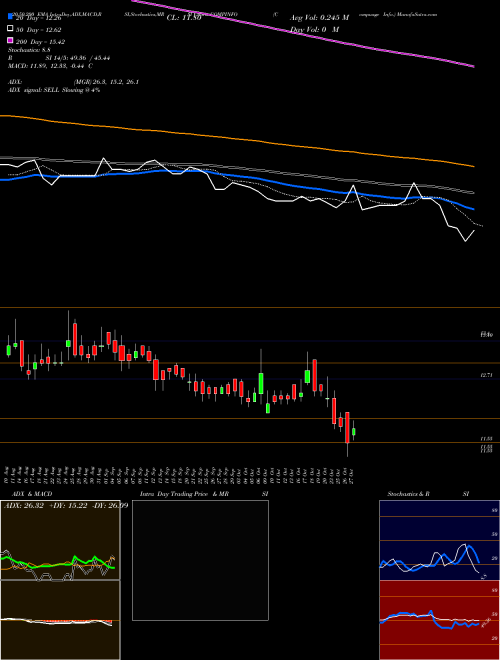
Task: Click the 'Day Vol: 0 M' text
Action: [314, 29]
